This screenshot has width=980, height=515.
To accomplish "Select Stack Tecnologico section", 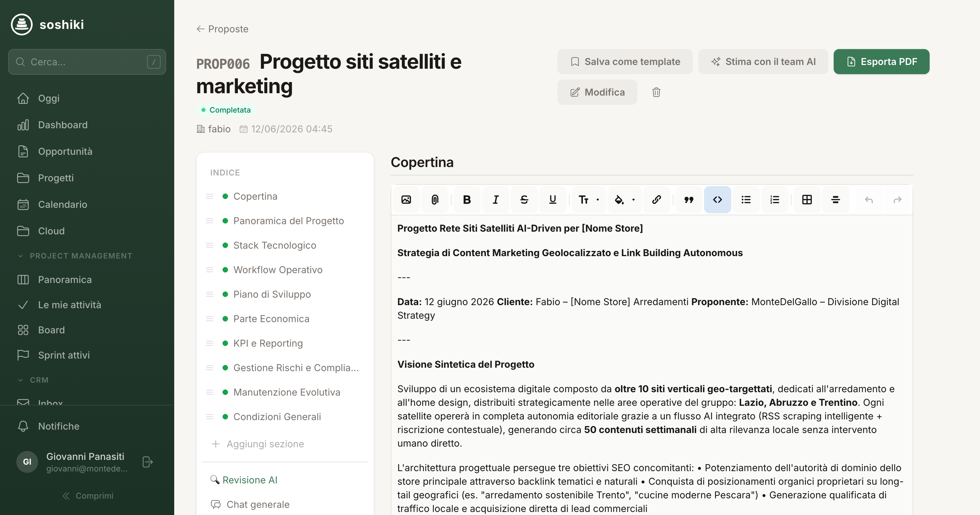I will coord(275,245).
